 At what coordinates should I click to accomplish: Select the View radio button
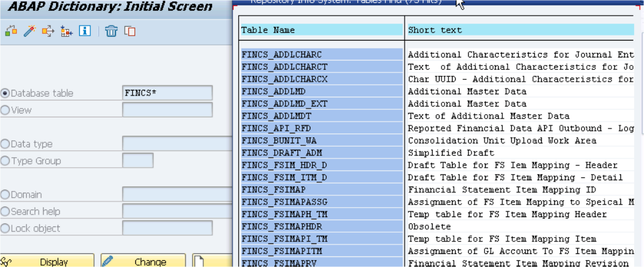point(6,110)
